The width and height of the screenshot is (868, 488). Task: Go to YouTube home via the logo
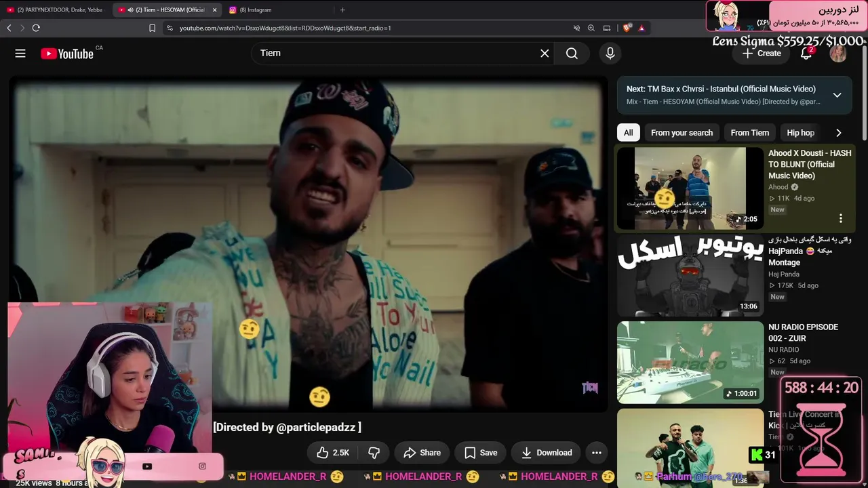click(67, 54)
